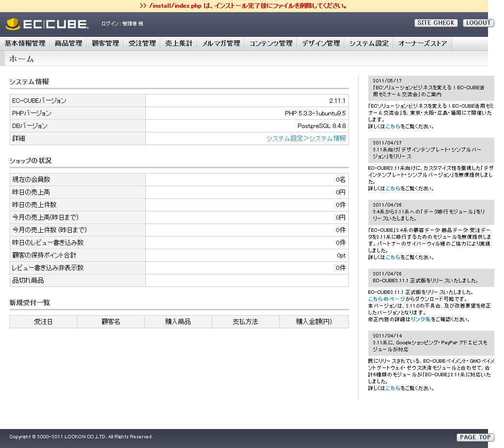Viewport: 504px width, 448px height.
Task: Click the 0pt points total value
Action: click(341, 256)
